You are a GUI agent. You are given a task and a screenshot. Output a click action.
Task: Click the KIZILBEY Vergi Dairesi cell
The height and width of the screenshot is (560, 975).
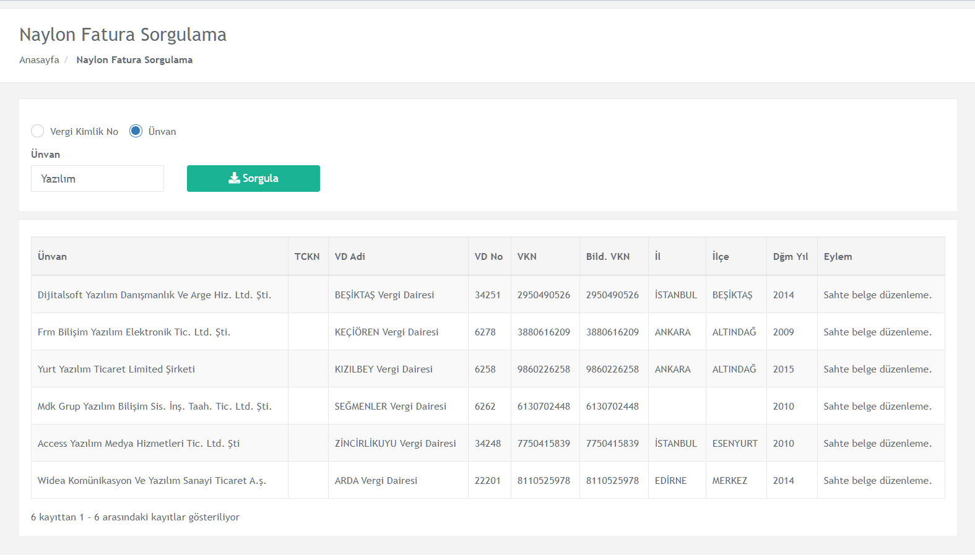click(398, 369)
